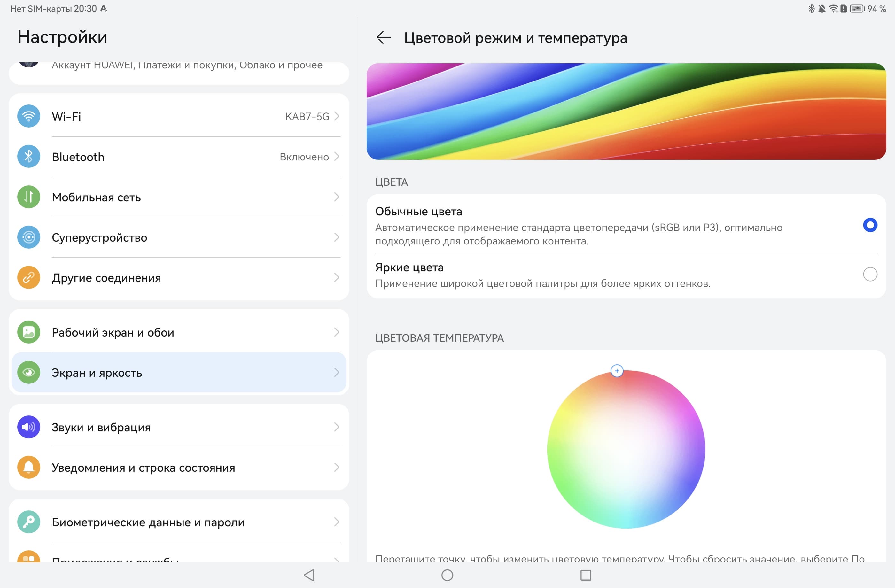Click center of color temperature wheel
Image resolution: width=895 pixels, height=588 pixels.
tap(626, 449)
